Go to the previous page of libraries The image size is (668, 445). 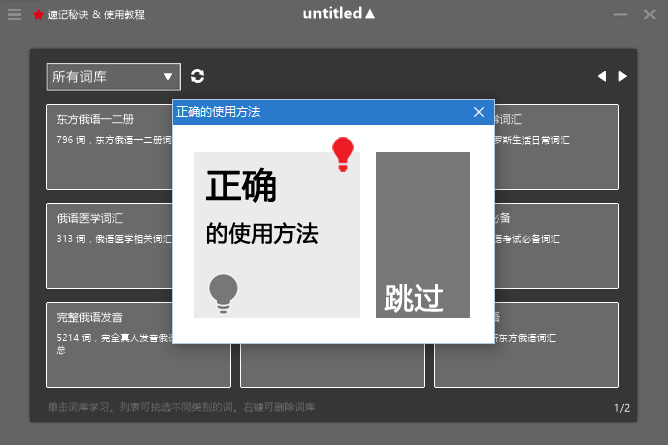(601, 76)
